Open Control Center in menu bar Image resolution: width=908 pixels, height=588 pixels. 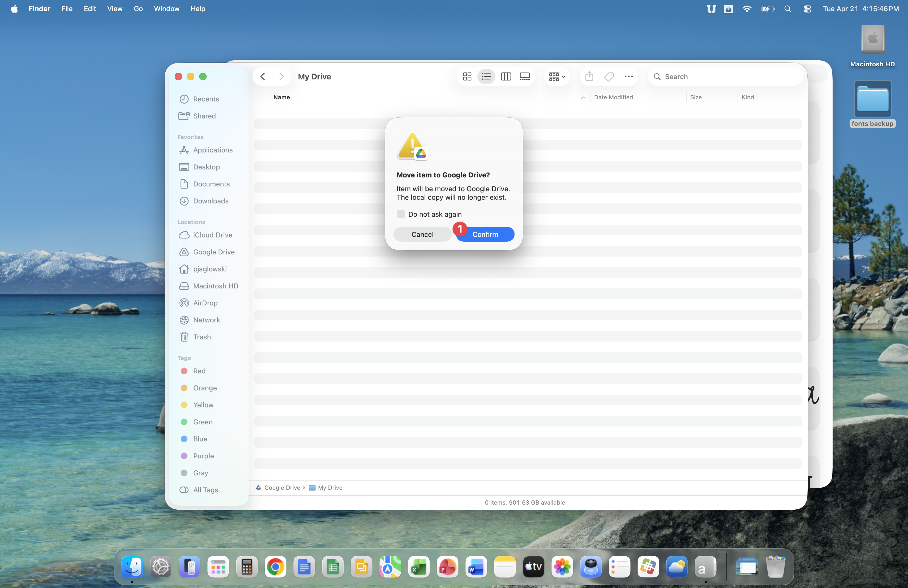(x=807, y=9)
